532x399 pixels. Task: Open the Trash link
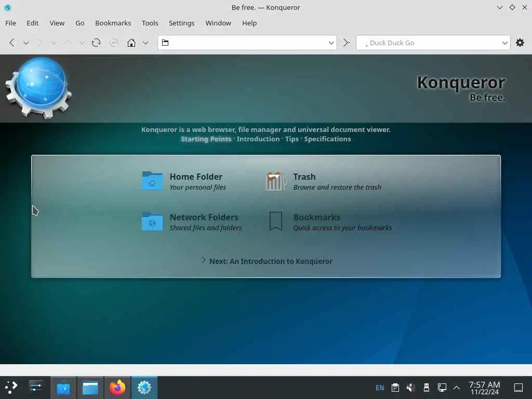click(304, 177)
